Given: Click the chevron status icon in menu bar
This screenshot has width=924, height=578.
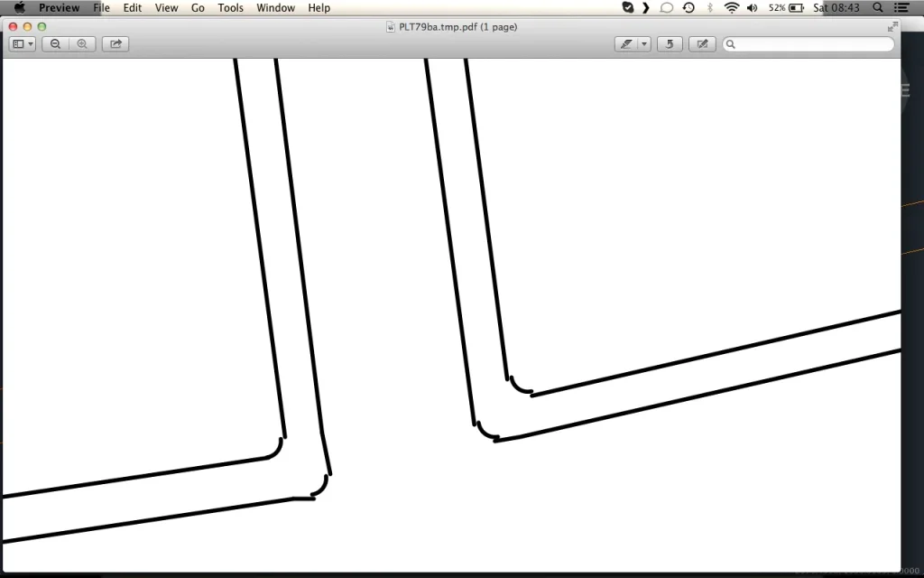Looking at the screenshot, I should pos(646,7).
